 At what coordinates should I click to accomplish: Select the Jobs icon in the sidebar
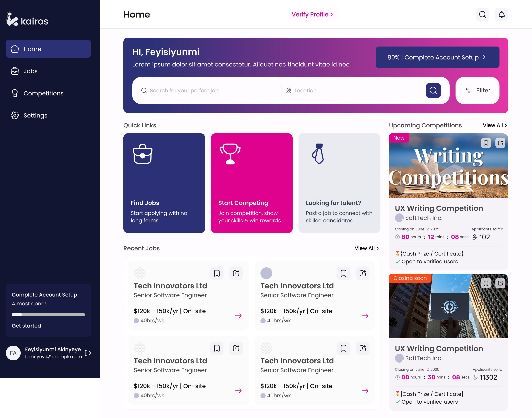click(15, 71)
